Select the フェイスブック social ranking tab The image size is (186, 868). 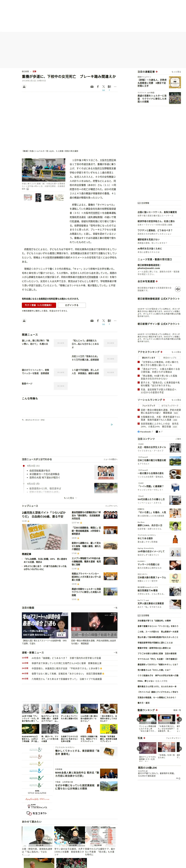tap(148, 405)
